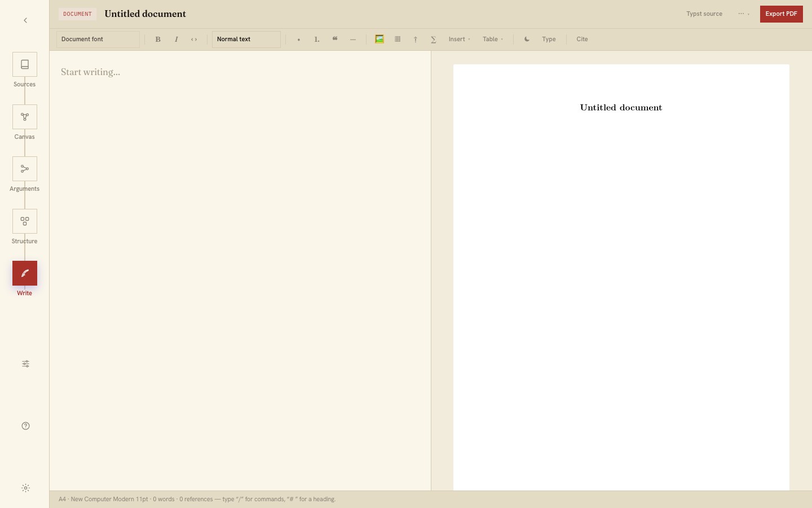Open the Structure stage icon

(x=25, y=221)
